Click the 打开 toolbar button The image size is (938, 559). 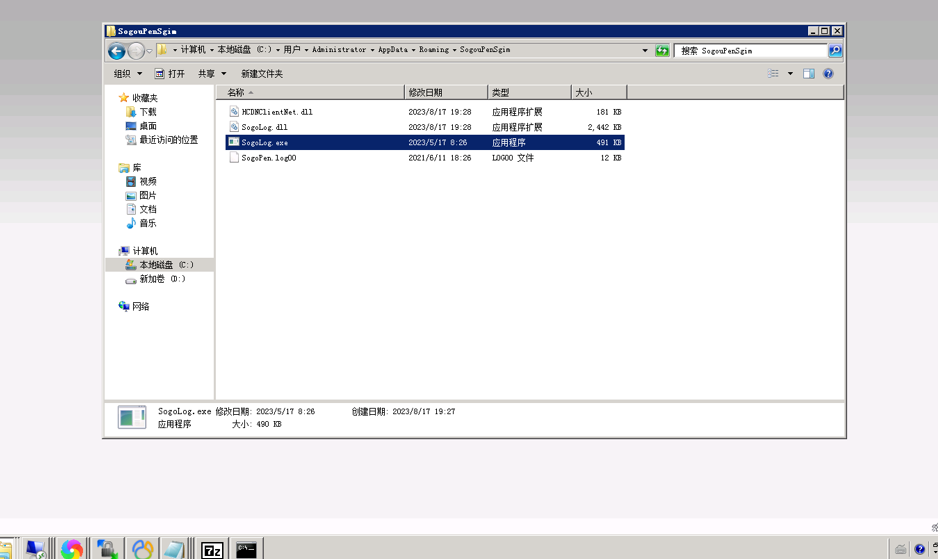[170, 74]
